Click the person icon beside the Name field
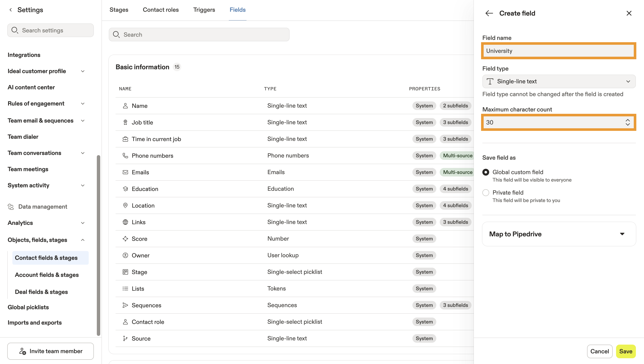Viewport: 644px width, 364px height. (x=125, y=106)
